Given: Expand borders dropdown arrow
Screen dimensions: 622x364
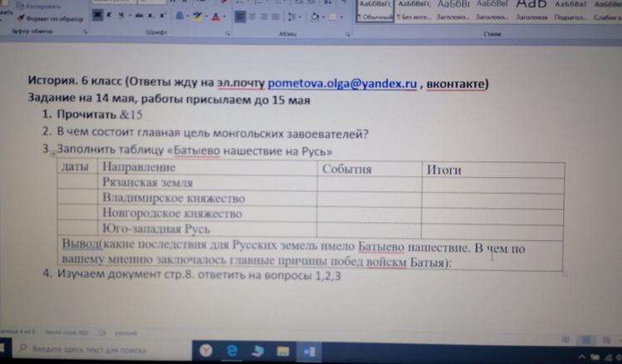Looking at the screenshot, I should click(342, 17).
